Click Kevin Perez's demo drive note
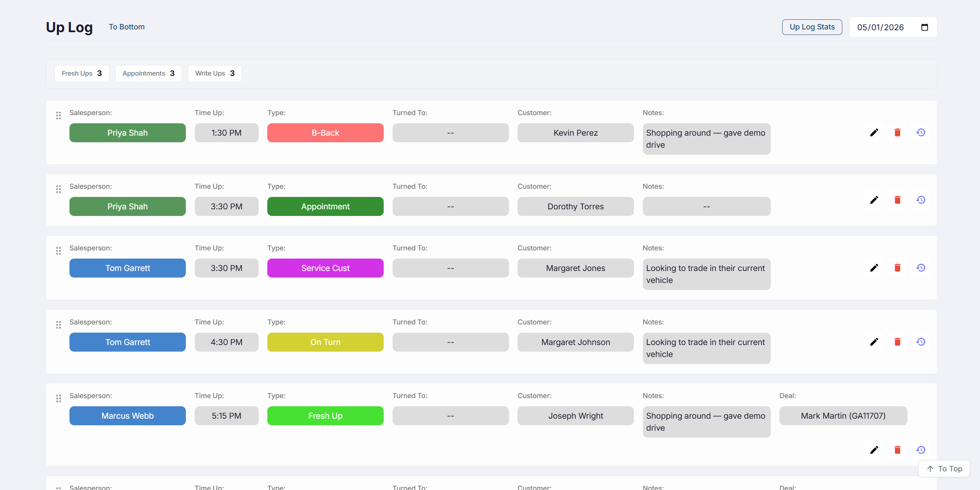This screenshot has width=980, height=490. click(707, 139)
